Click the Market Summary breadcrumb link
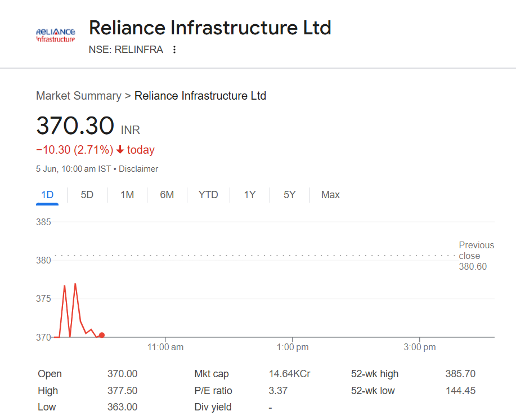Viewport: 516px width, 420px height. coord(79,96)
